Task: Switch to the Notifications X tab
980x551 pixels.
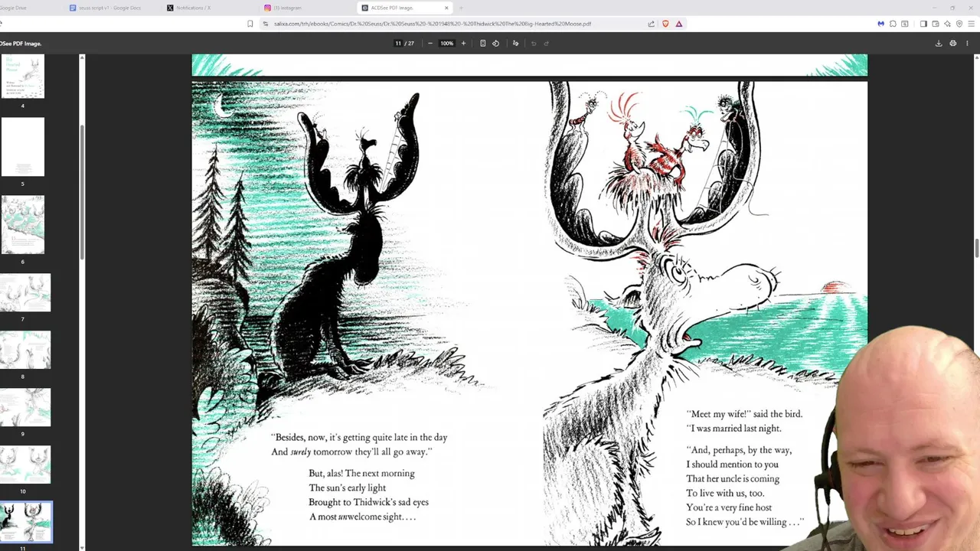Action: [x=208, y=8]
